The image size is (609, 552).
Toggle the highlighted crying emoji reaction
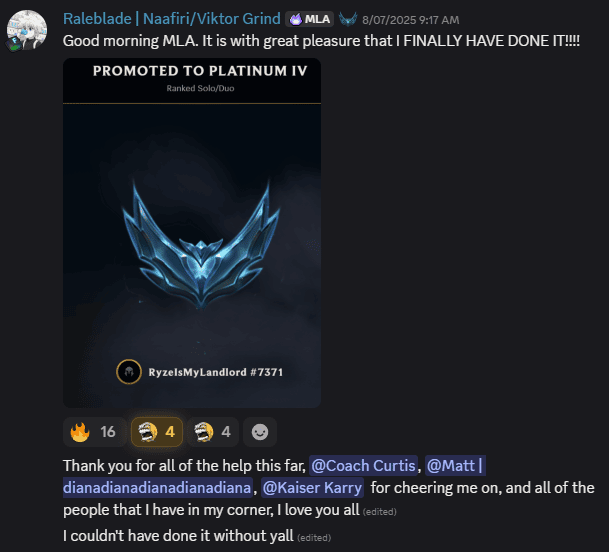coord(157,432)
